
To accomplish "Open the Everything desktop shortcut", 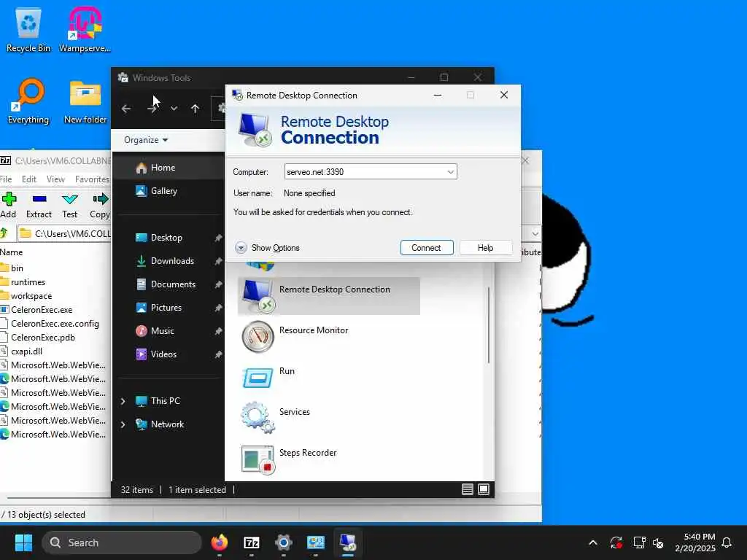I will click(28, 101).
